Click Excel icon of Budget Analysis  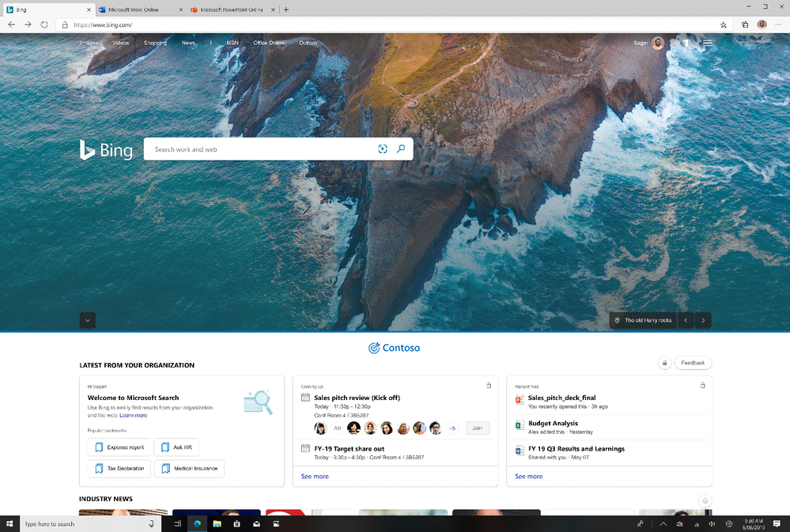point(520,425)
